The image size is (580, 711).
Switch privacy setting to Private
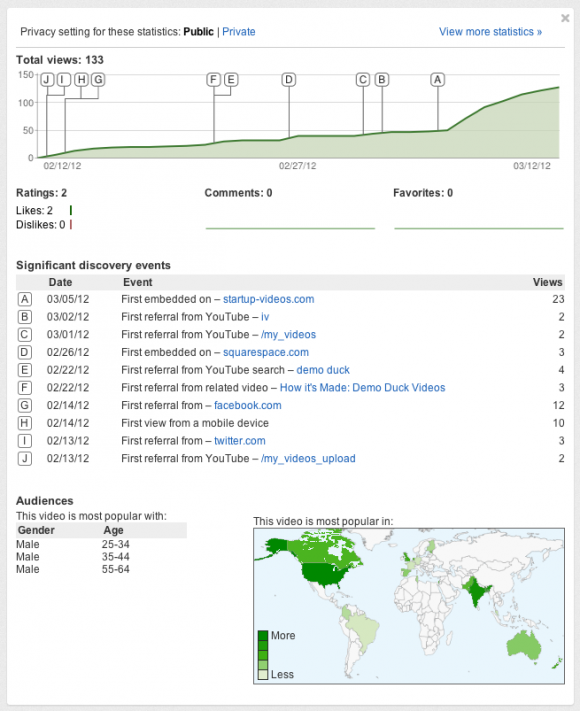(x=239, y=32)
